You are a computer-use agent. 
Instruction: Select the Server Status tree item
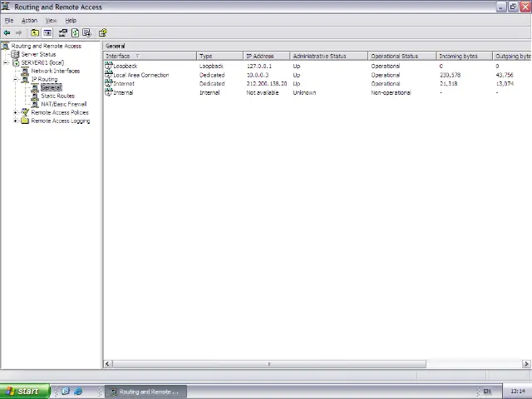tap(38, 54)
